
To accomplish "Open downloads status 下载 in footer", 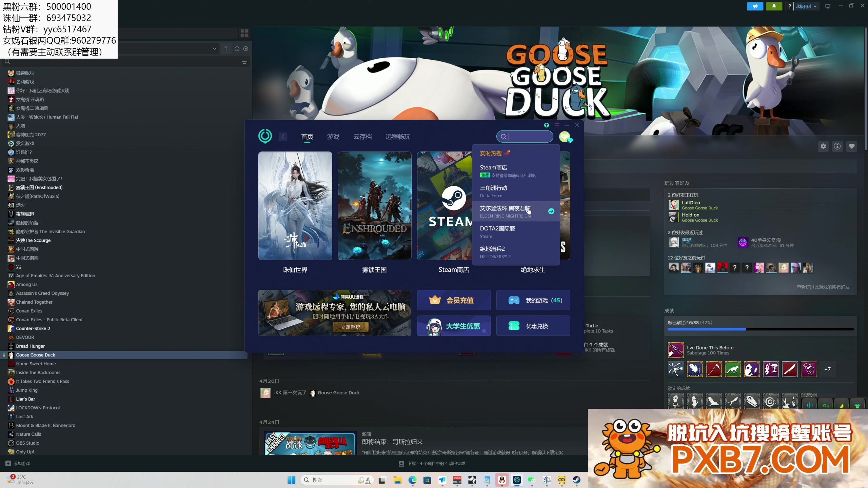I will (x=432, y=463).
